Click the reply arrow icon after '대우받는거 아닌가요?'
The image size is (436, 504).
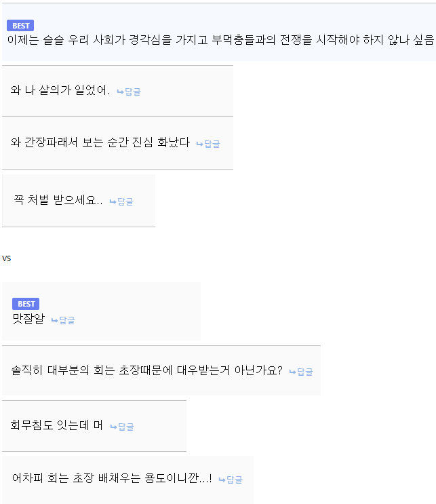point(292,372)
